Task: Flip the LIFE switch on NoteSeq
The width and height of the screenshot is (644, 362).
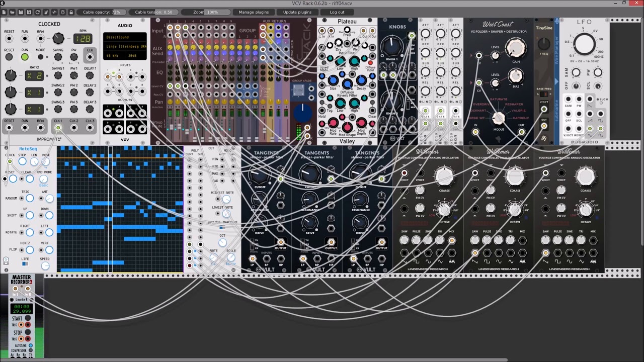Action: 25,264
